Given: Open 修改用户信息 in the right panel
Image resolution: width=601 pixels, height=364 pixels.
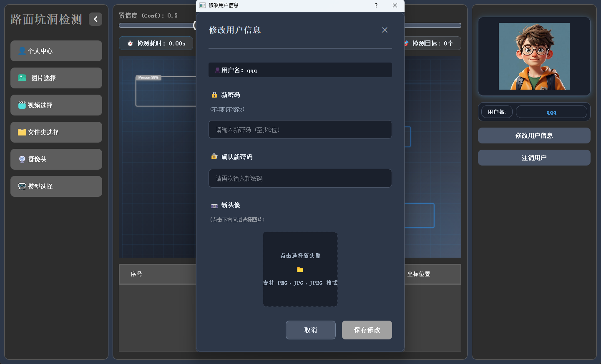Looking at the screenshot, I should point(534,136).
